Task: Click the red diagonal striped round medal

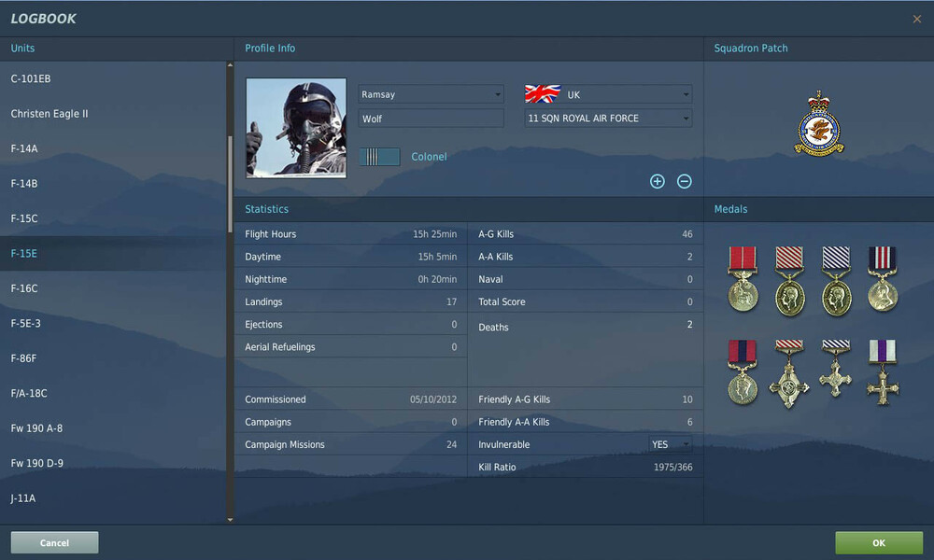Action: (x=790, y=281)
